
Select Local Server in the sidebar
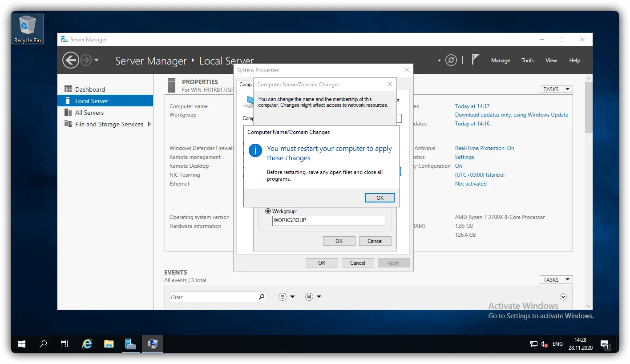(105, 101)
